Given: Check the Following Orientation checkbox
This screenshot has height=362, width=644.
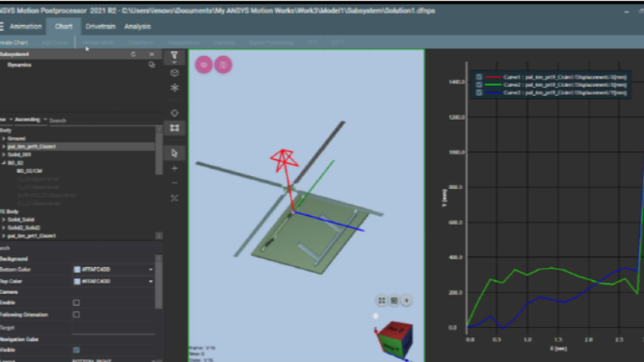Looking at the screenshot, I should (76, 314).
